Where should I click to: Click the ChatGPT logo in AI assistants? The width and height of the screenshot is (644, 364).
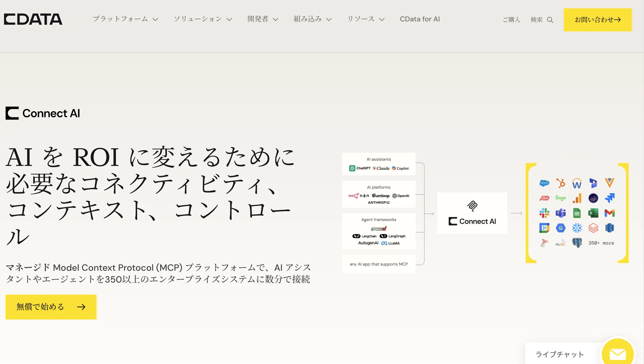(x=360, y=168)
